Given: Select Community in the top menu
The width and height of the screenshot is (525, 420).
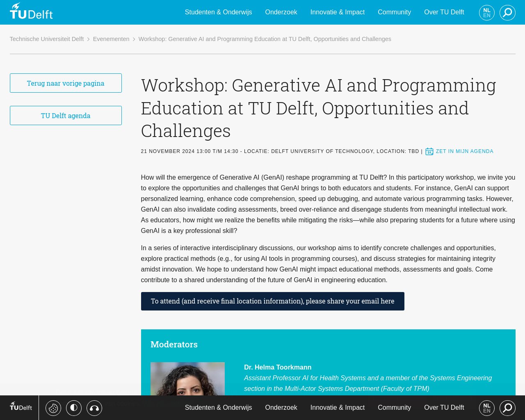Looking at the screenshot, I should (x=394, y=12).
